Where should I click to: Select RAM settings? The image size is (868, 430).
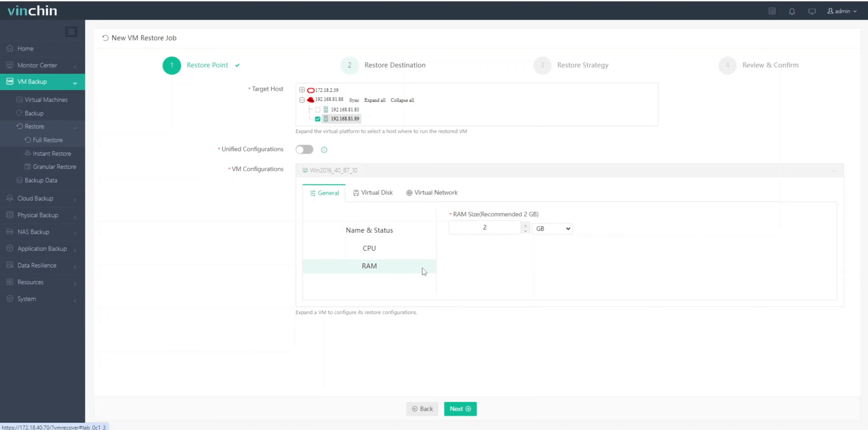369,266
